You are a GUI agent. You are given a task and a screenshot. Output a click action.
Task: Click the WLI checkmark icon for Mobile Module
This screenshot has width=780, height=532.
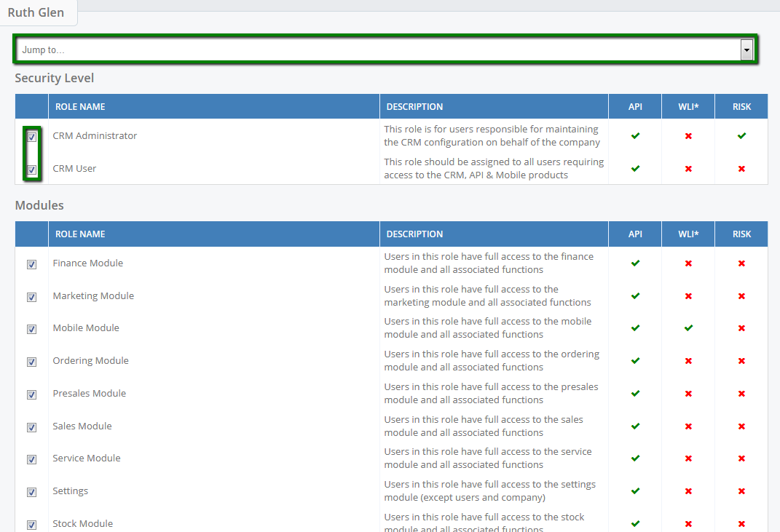(688, 327)
